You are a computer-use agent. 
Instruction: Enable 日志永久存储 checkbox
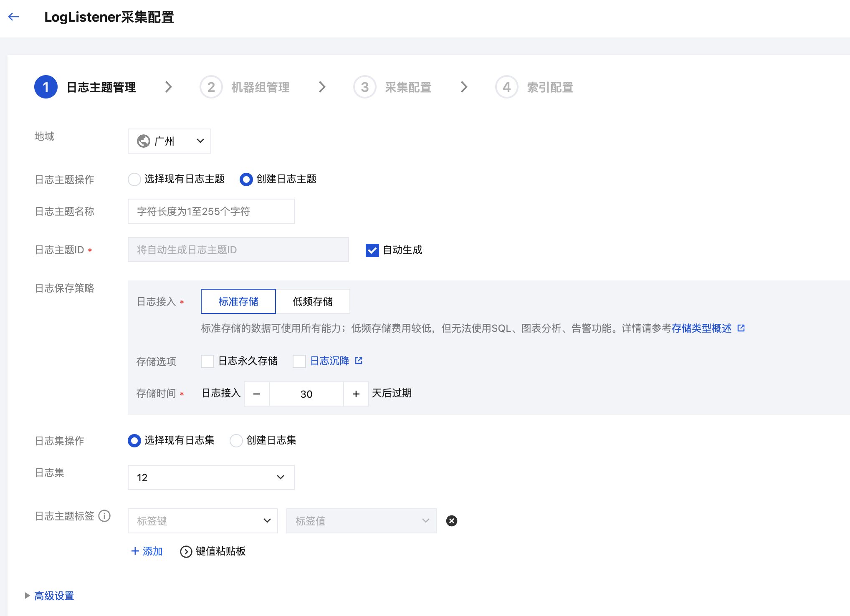(207, 361)
